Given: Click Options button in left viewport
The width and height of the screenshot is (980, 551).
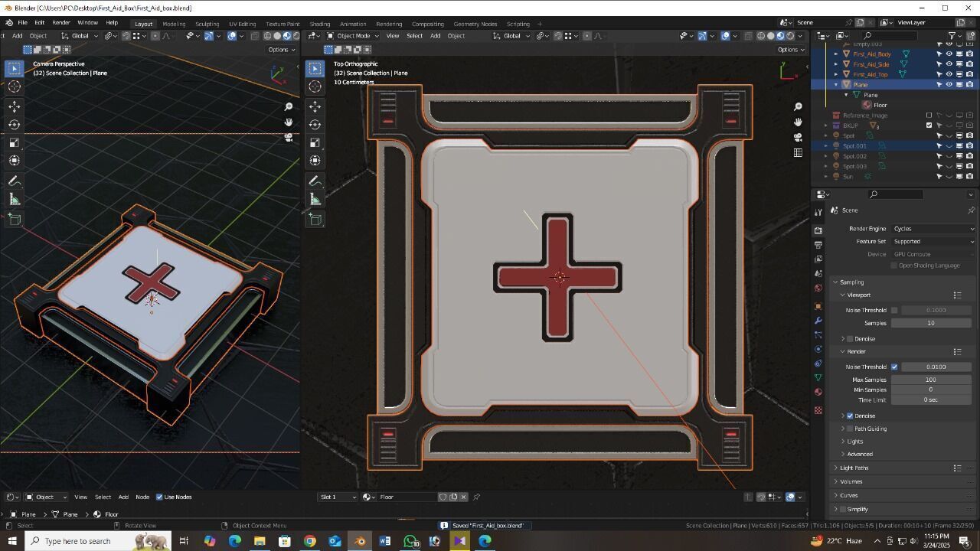Looking at the screenshot, I should point(281,50).
